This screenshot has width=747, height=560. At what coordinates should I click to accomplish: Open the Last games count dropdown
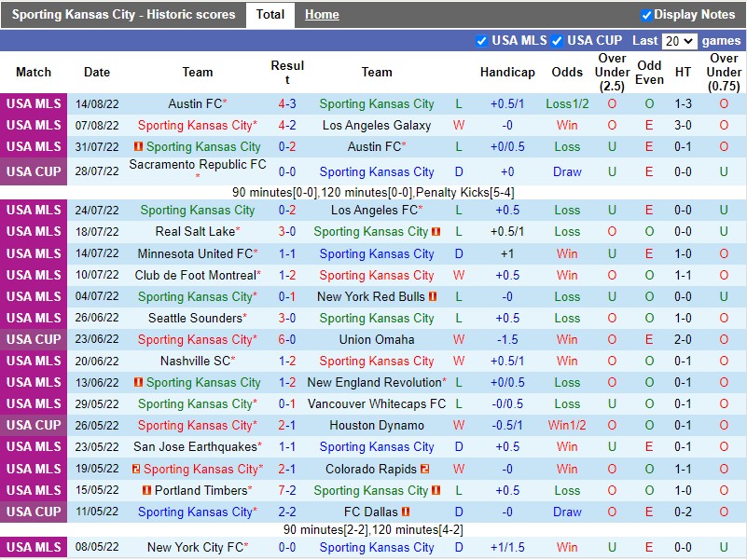click(x=679, y=41)
